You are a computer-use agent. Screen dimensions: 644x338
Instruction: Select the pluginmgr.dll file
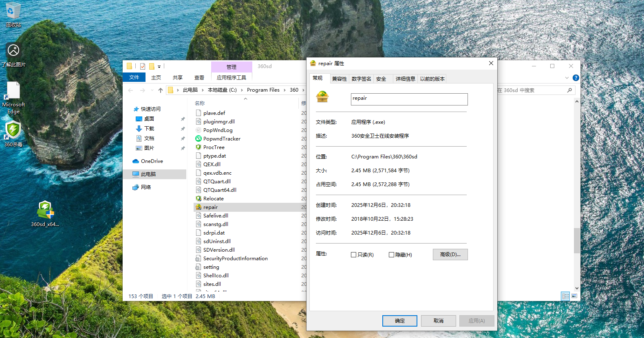click(219, 122)
